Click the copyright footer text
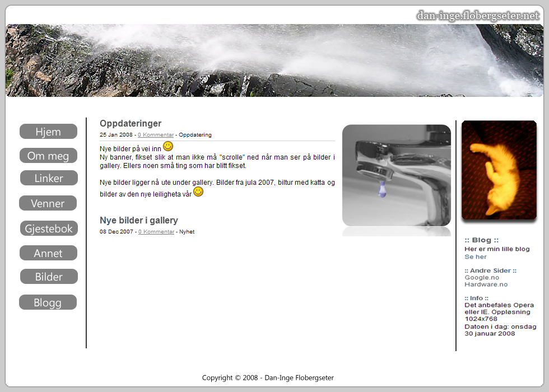549x392 pixels. click(x=268, y=377)
